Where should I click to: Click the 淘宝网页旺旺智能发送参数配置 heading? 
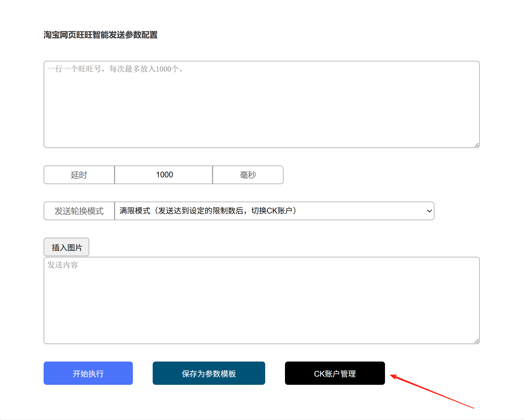tap(101, 35)
